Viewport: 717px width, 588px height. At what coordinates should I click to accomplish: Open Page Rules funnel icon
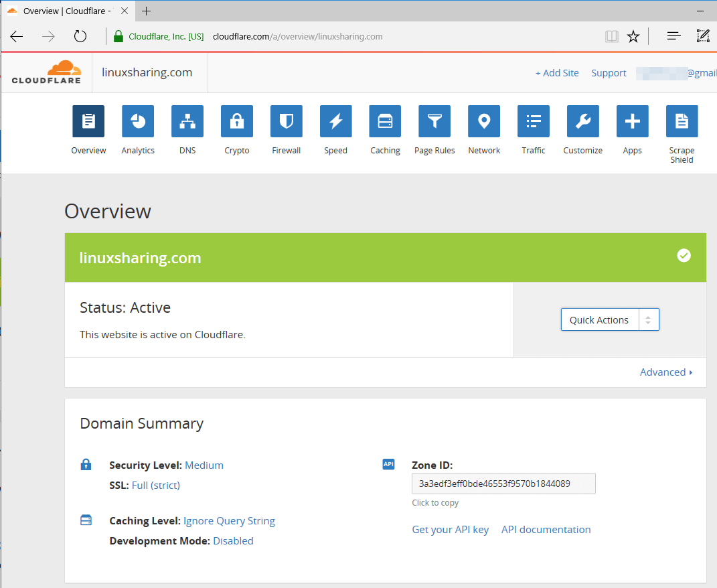click(434, 121)
